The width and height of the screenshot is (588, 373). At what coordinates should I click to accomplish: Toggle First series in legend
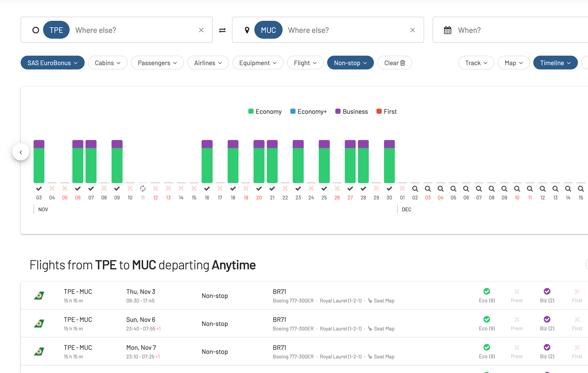pyautogui.click(x=387, y=112)
